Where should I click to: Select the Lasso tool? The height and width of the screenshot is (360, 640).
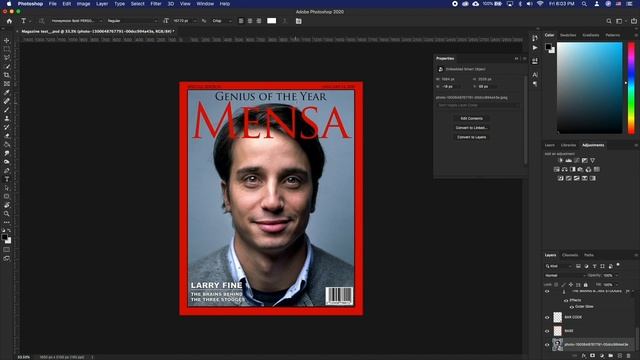(x=7, y=58)
